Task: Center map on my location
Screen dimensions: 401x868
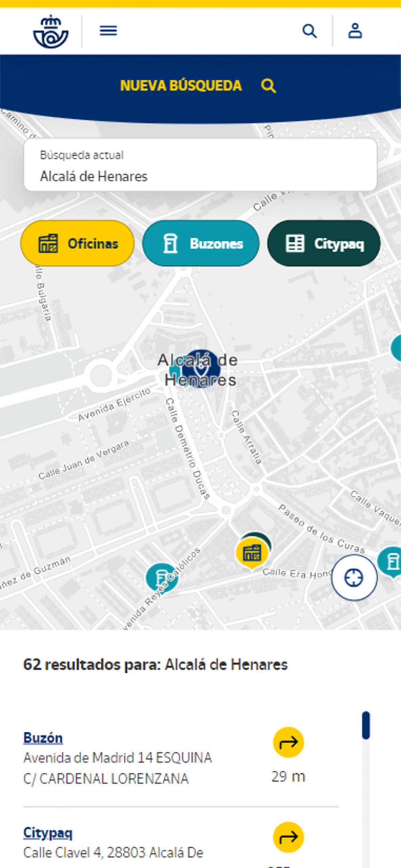Action: [354, 577]
